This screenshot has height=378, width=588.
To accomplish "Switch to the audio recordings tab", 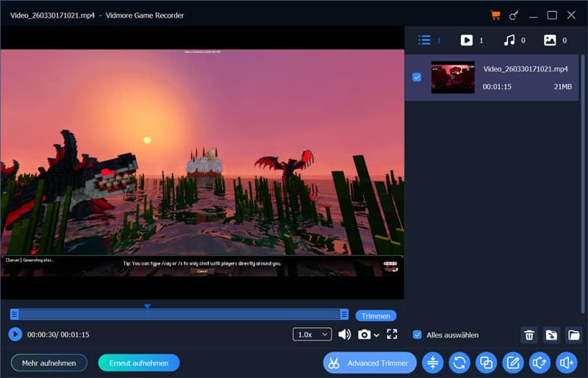I will 509,40.
